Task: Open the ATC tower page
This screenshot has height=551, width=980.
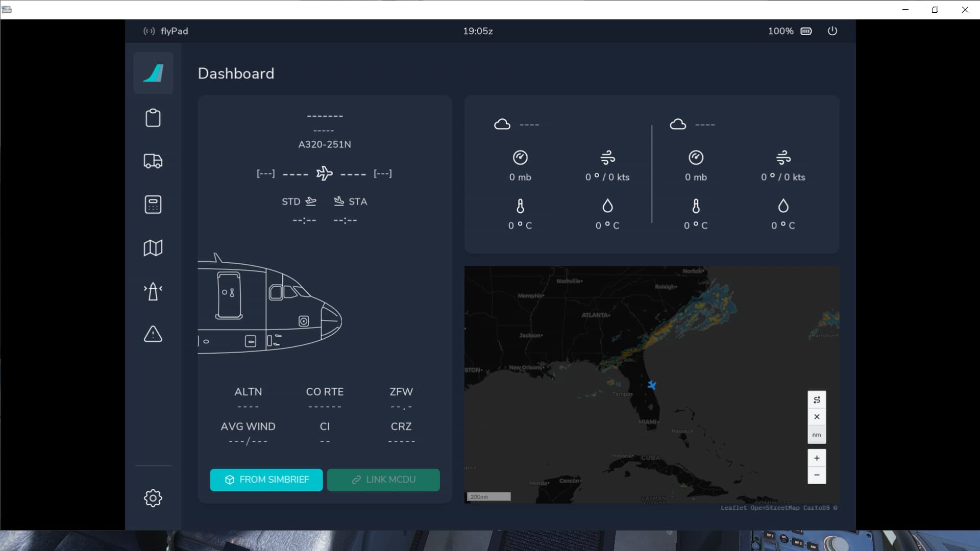Action: [x=153, y=291]
